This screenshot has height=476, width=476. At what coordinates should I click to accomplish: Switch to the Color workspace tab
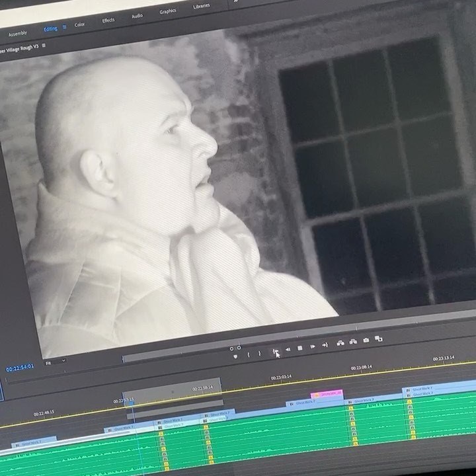(79, 24)
